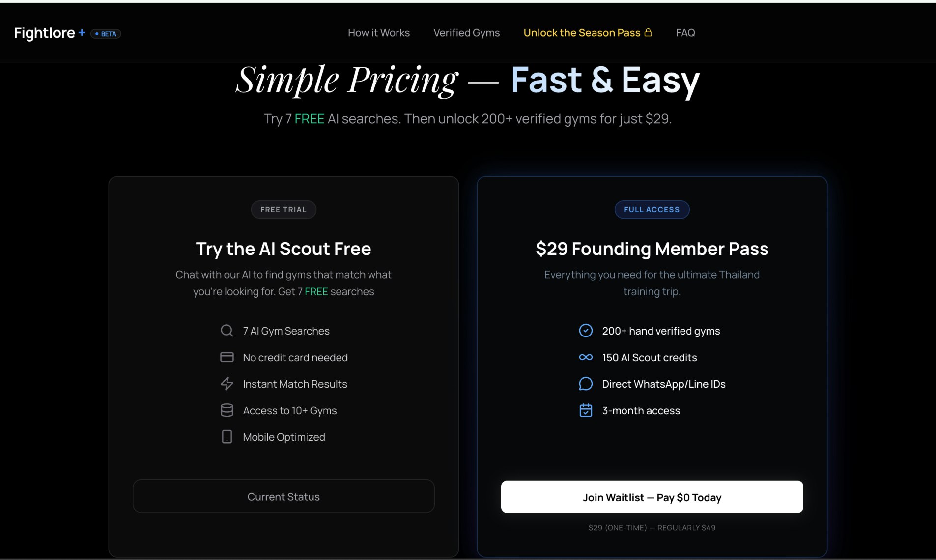Click the BETA label next to the logo
This screenshot has height=560, width=936.
click(106, 33)
